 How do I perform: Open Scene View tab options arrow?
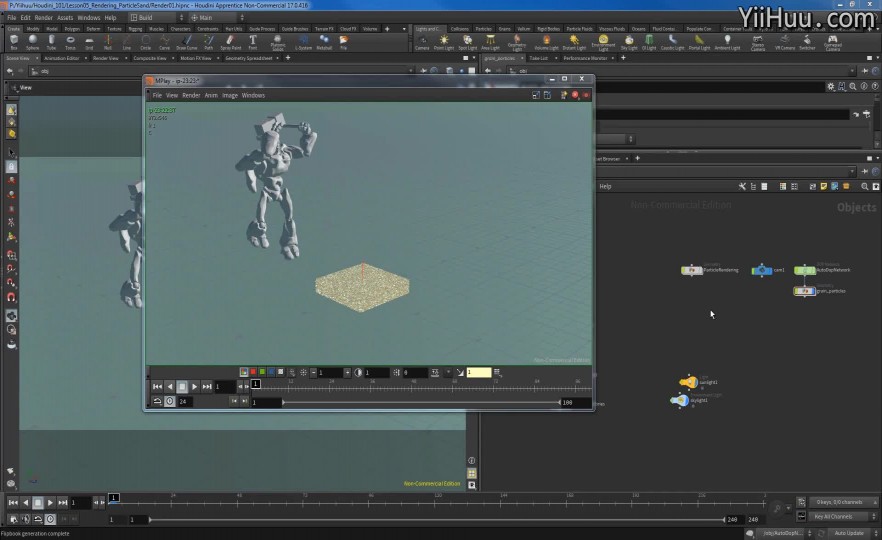[x=37, y=58]
